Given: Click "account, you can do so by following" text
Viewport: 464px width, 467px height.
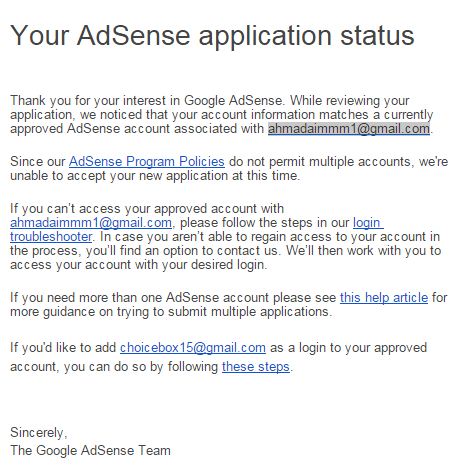Looking at the screenshot, I should (114, 367).
